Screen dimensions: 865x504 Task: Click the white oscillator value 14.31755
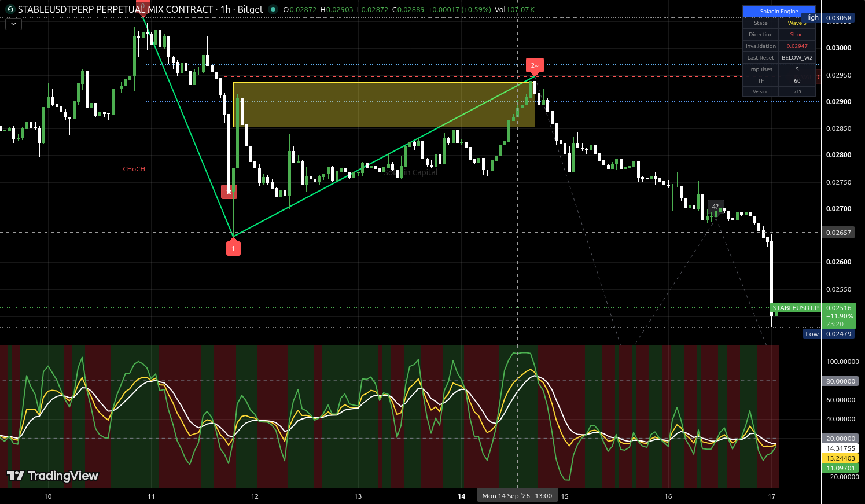[840, 448]
